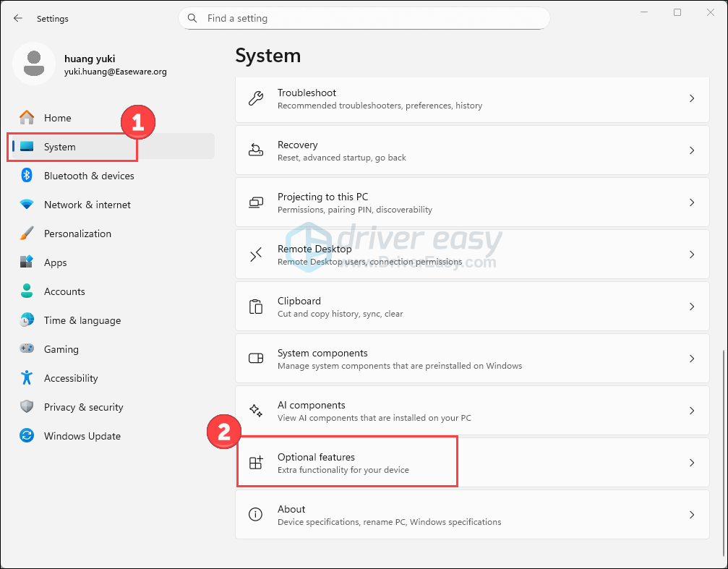
Task: Click the Windows Update sync icon
Action: [27, 436]
